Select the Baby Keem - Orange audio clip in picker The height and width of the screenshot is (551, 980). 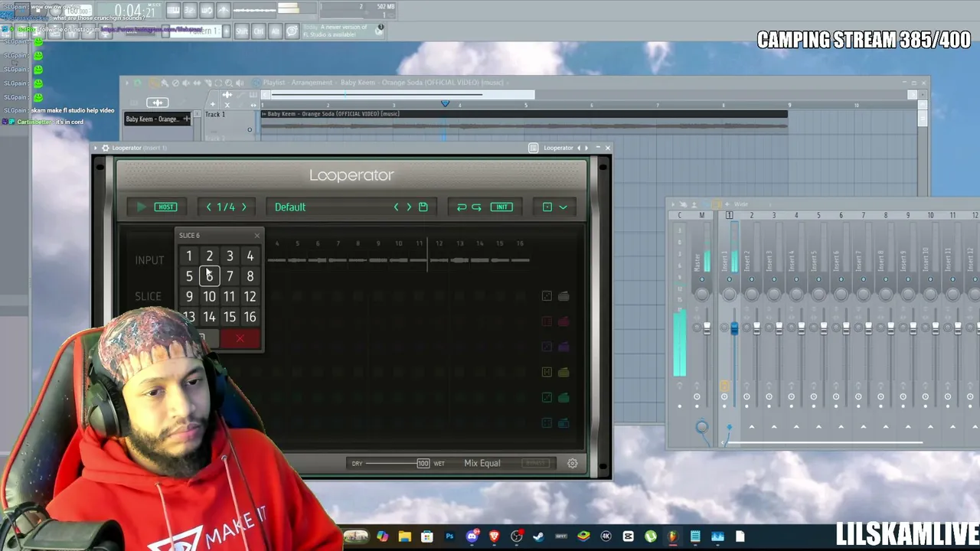coord(158,119)
